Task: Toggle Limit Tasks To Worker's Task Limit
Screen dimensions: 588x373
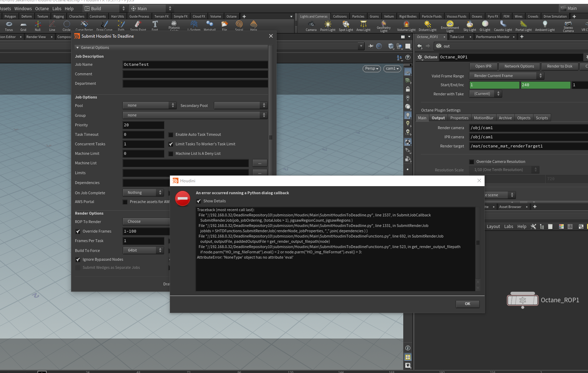Action: point(171,144)
